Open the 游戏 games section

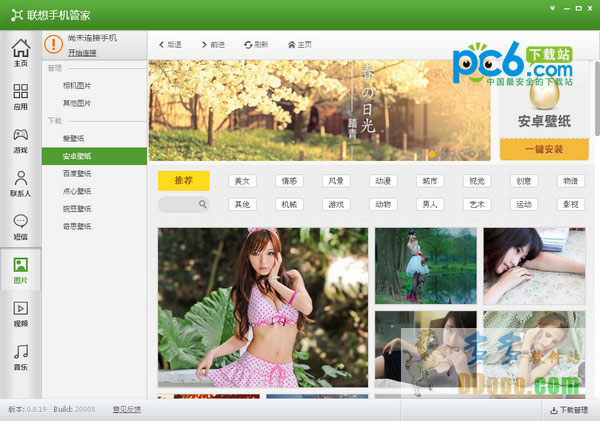tap(21, 140)
